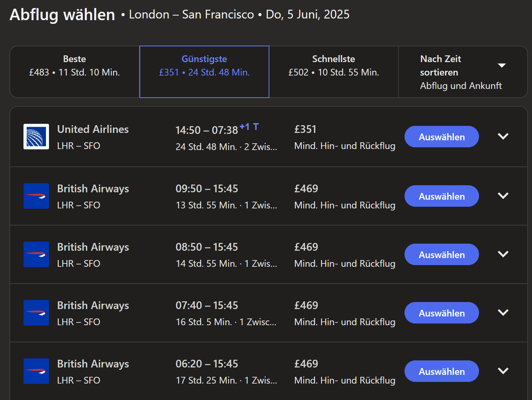The height and width of the screenshot is (400, 532).
Task: Click the United Airlines logo icon
Action: click(36, 137)
